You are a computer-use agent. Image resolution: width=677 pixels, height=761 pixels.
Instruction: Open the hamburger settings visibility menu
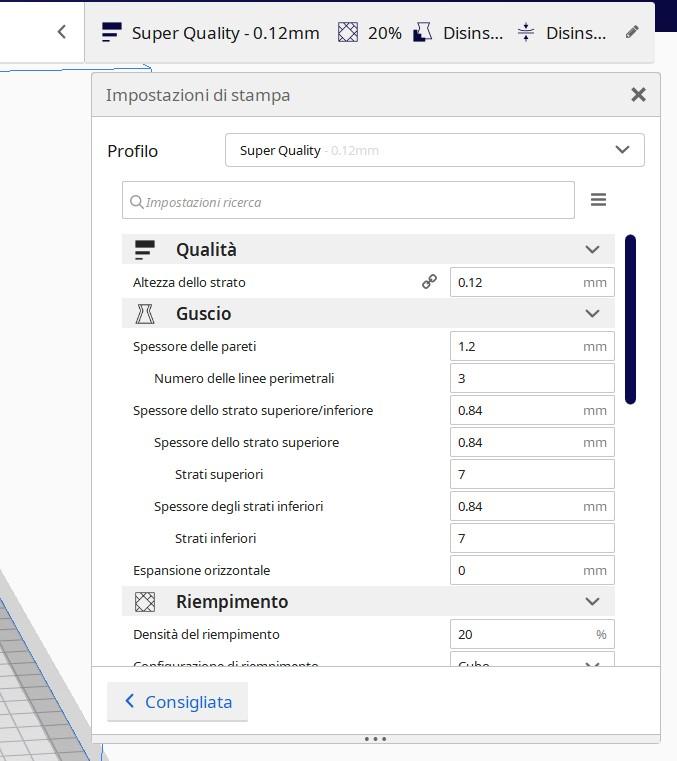coord(598,200)
